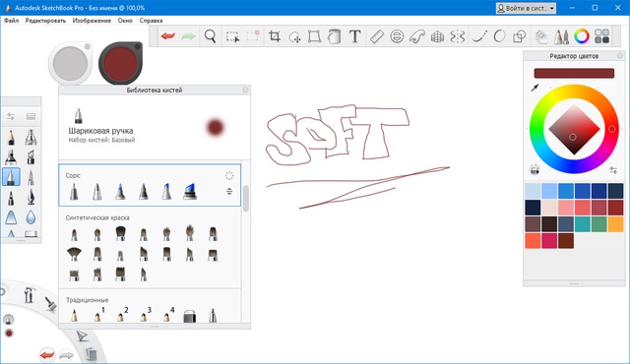The height and width of the screenshot is (364, 630).
Task: Toggle the Ellipse guide
Action: (x=397, y=36)
